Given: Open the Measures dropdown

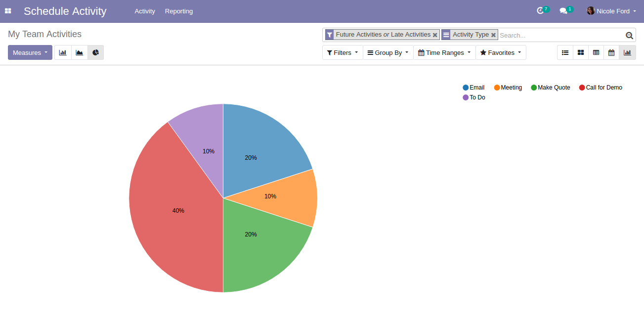Looking at the screenshot, I should click(30, 52).
